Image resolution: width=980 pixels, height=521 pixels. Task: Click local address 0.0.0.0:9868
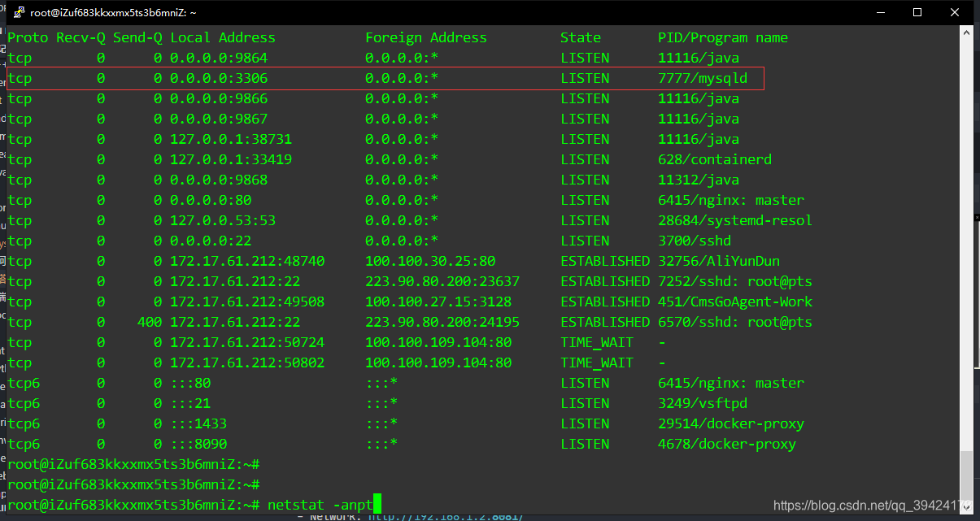coord(219,180)
